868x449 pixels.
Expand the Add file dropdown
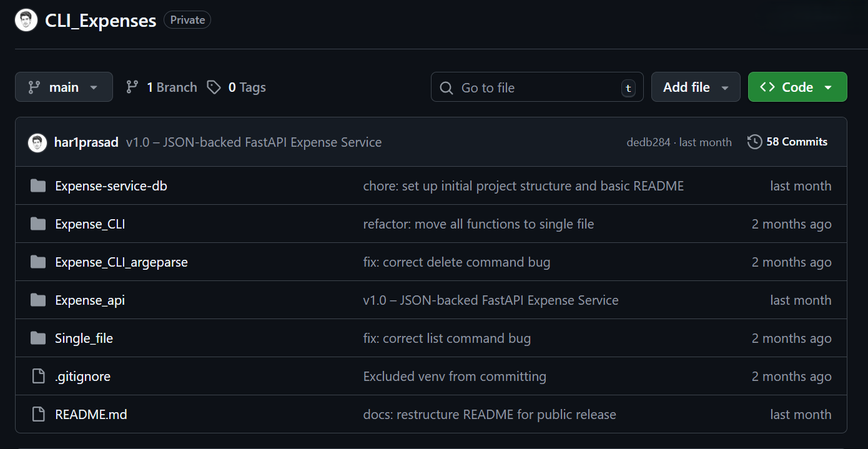696,87
